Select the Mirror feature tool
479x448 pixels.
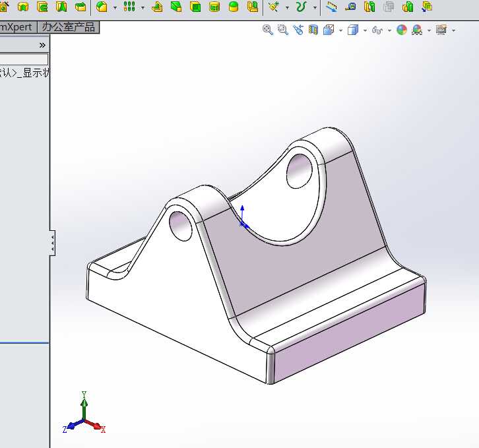click(x=253, y=7)
